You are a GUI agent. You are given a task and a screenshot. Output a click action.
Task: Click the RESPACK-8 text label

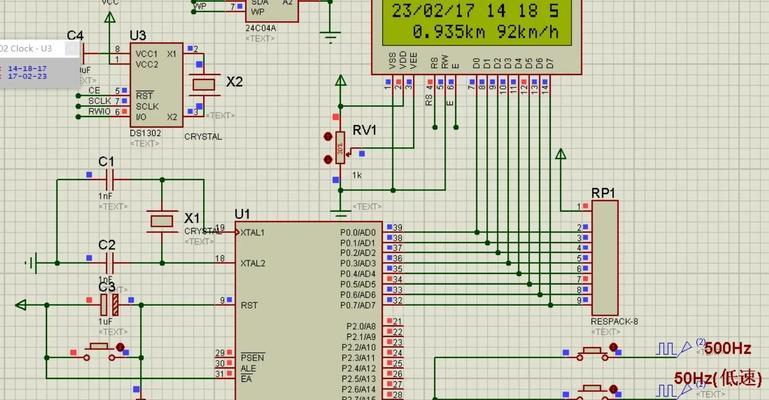[615, 322]
